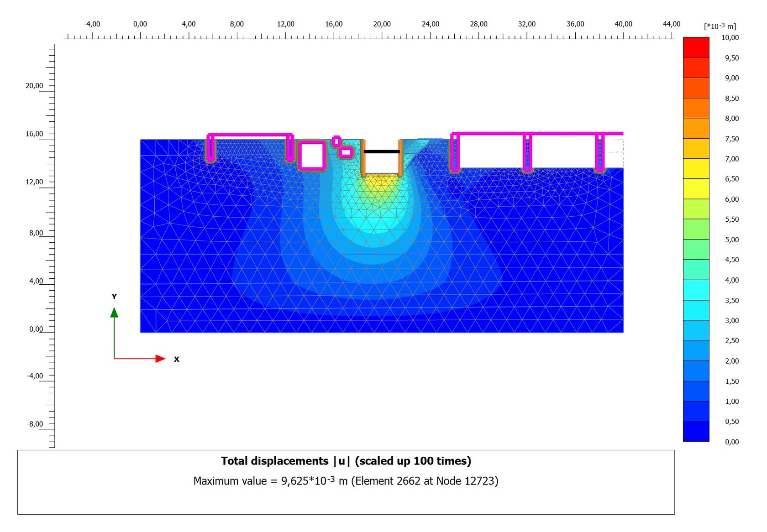
Task: Click the 12,00 label on the horizontal ruler
Action: (x=285, y=24)
